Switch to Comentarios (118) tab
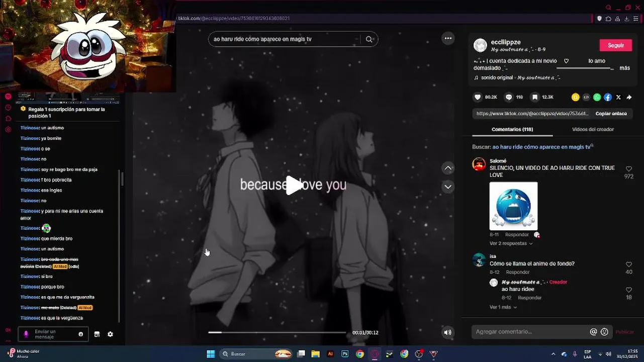The width and height of the screenshot is (644, 362). [x=512, y=129]
